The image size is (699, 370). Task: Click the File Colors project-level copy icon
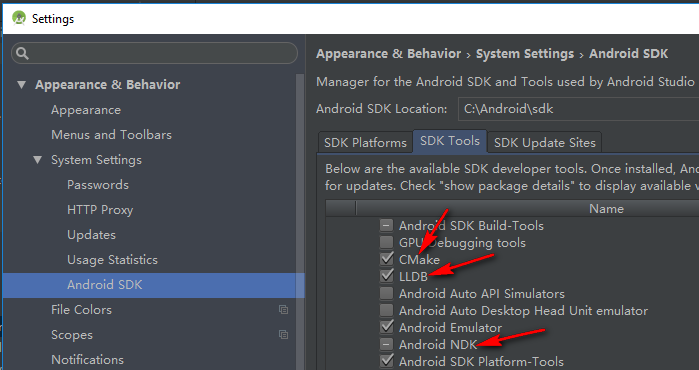283,309
